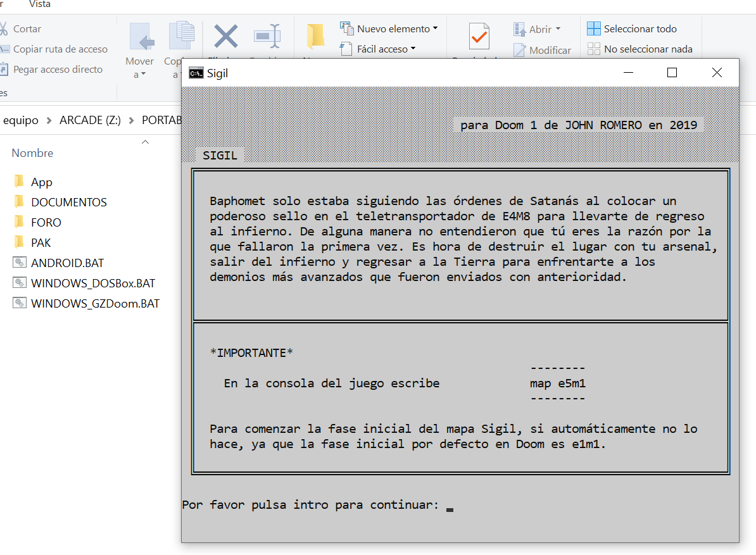Click the Pegar acceso directo icon
756x555 pixels.
pos(4,70)
